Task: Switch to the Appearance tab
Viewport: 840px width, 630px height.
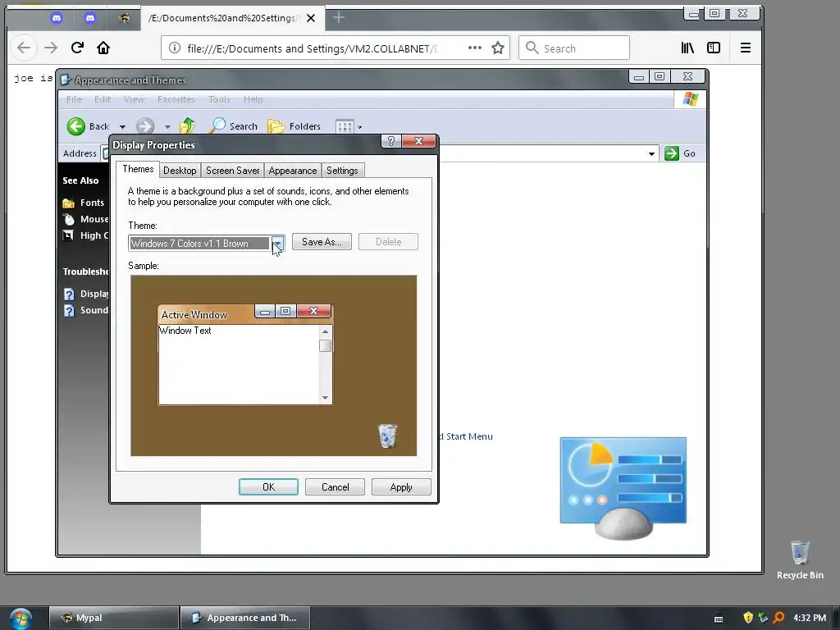Action: [293, 171]
